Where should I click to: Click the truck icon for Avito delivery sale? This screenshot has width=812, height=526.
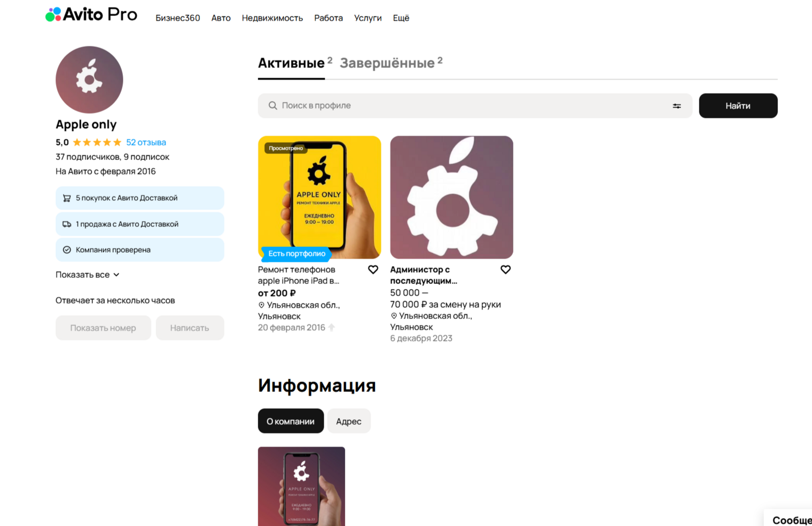(67, 224)
